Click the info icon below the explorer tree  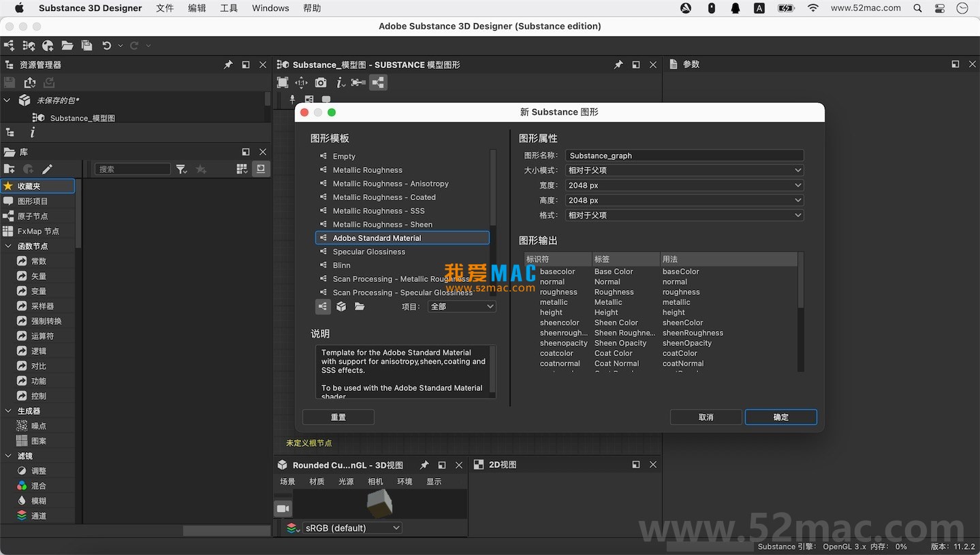pyautogui.click(x=32, y=133)
